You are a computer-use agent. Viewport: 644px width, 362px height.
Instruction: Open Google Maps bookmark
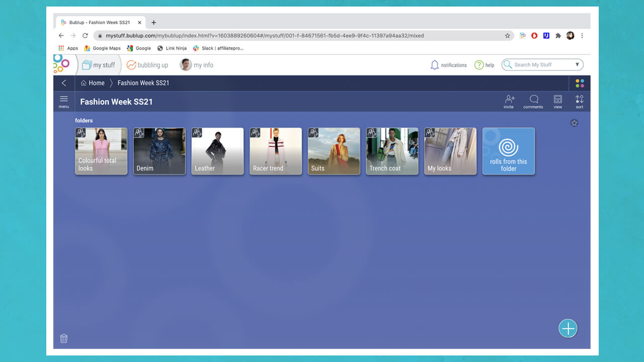click(x=103, y=48)
